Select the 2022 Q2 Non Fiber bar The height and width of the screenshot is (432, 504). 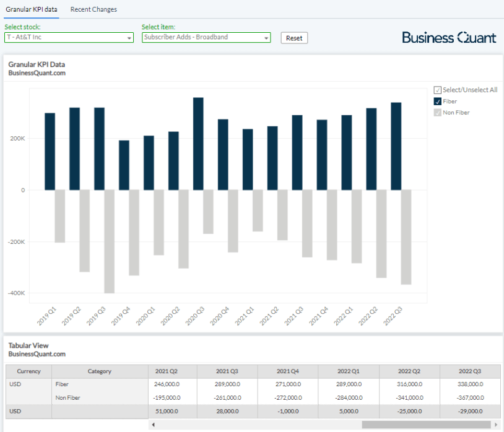pyautogui.click(x=381, y=234)
